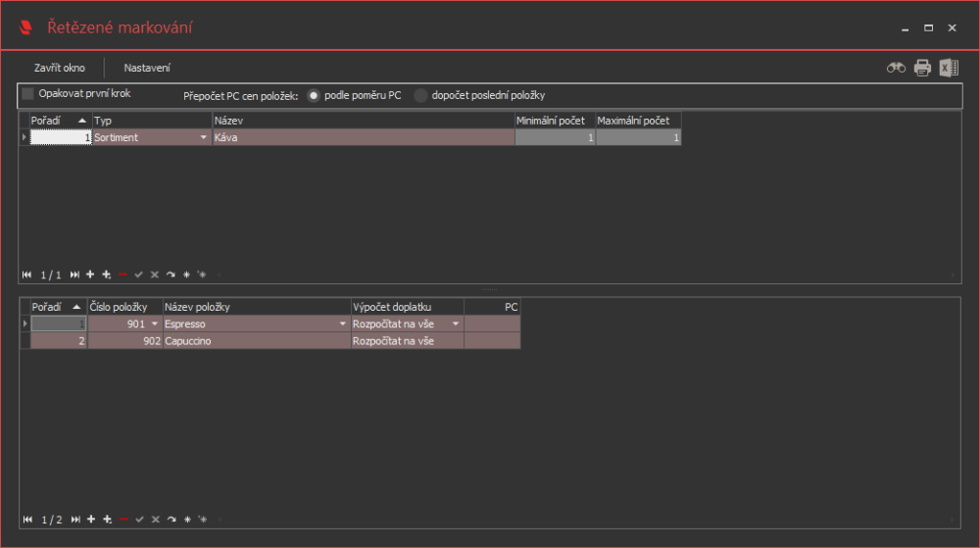Image resolution: width=980 pixels, height=548 pixels.
Task: Click the Výpočet doplatku column header
Action: click(408, 307)
